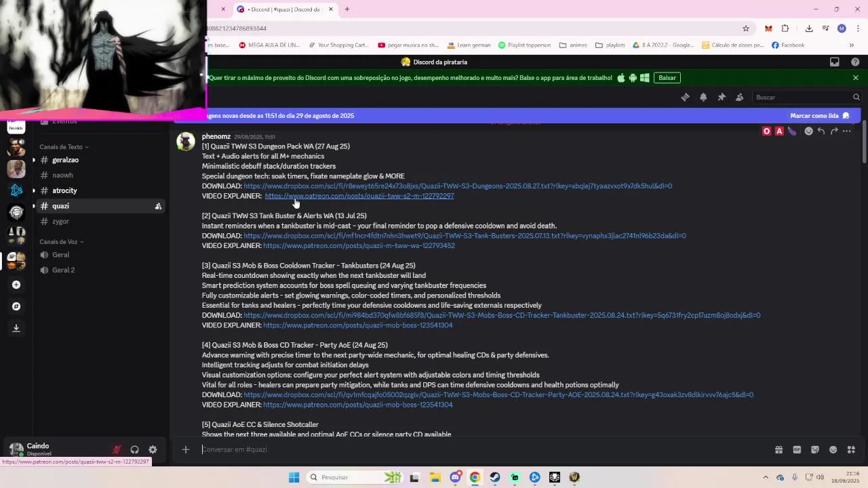
Task: Open Dropbox link for Quazii-TWW-S3-Dungeons
Action: [x=458, y=186]
